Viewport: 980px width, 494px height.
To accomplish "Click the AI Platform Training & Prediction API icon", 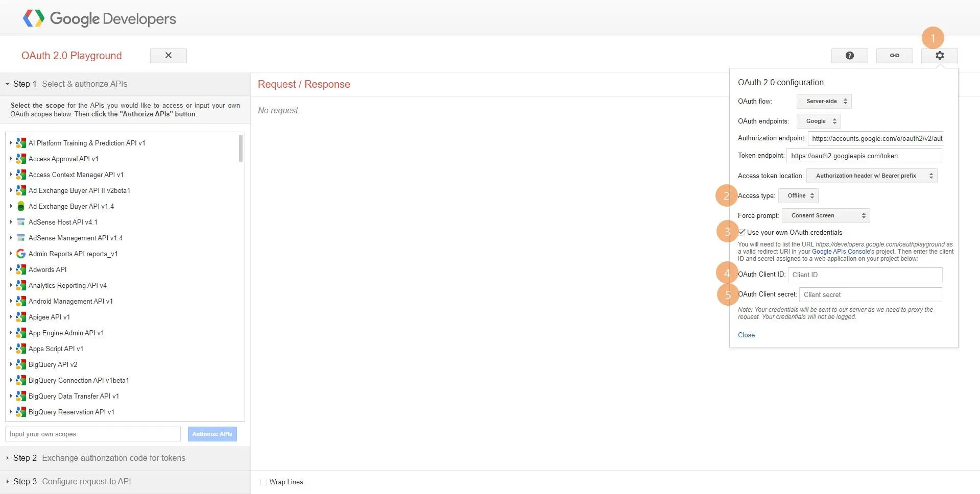I will tap(21, 143).
